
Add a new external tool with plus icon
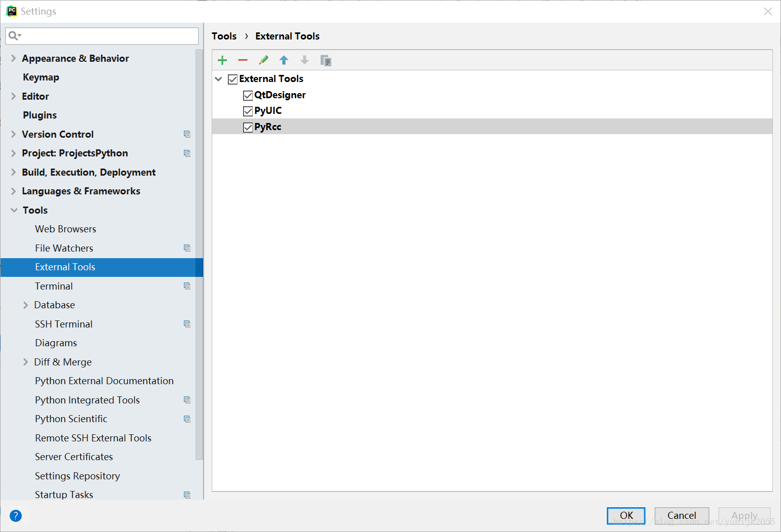click(222, 60)
